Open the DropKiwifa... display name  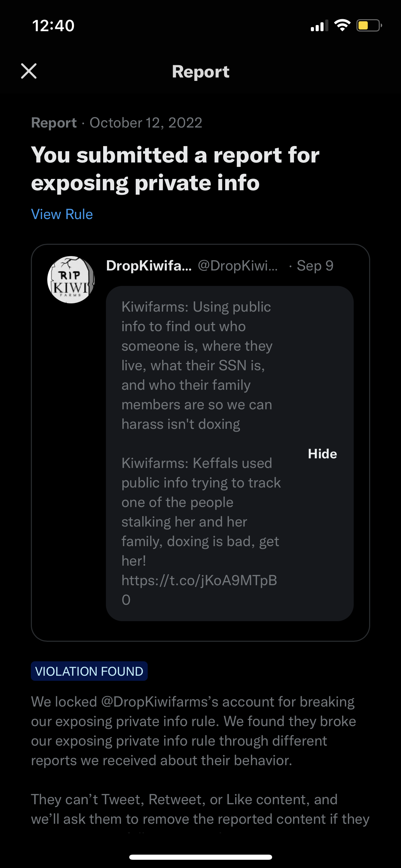pos(149,266)
